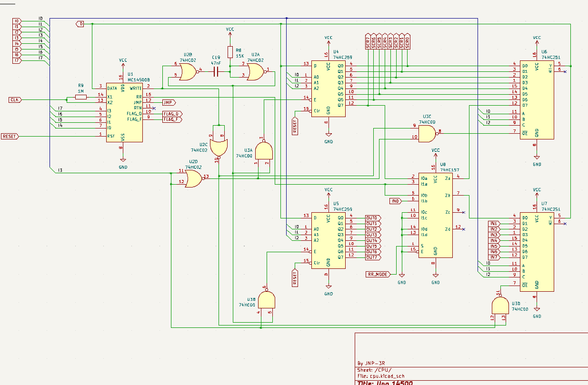Screen dimensions: 588x385
Task: Click the FLAG_F output label
Action: 171,119
